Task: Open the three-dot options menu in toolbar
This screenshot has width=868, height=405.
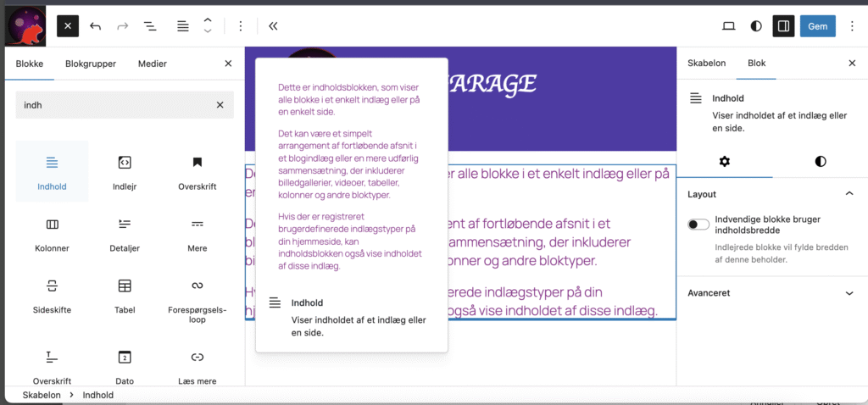Action: coord(241,26)
